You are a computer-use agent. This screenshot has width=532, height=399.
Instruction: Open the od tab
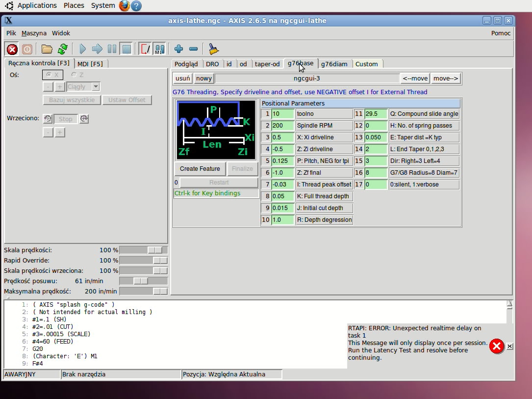click(243, 64)
